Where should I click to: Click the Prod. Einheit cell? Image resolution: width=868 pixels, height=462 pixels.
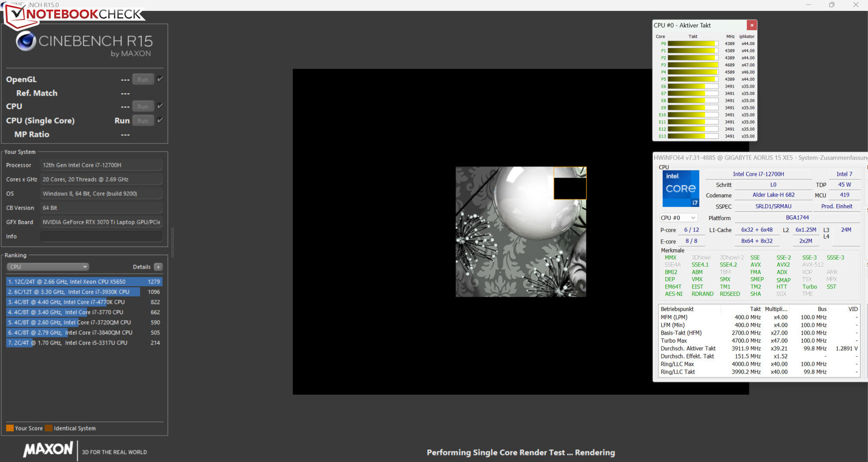(837, 207)
